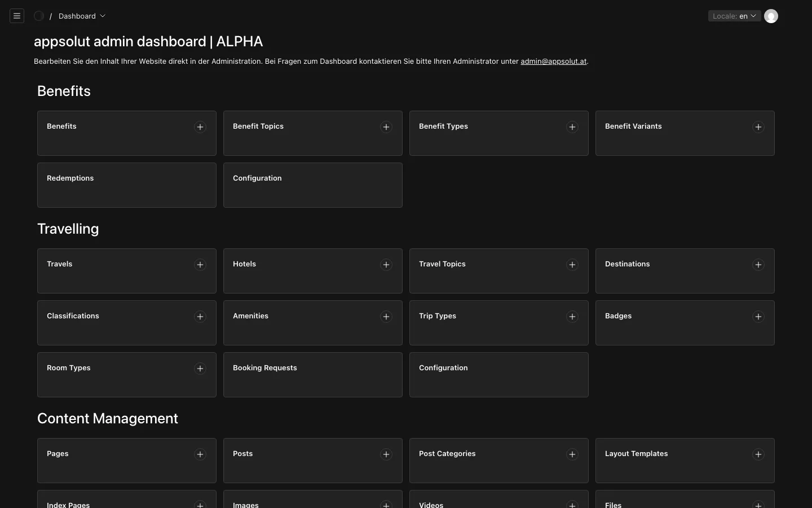Open the hamburger navigation menu
This screenshot has height=508, width=812.
pos(17,16)
